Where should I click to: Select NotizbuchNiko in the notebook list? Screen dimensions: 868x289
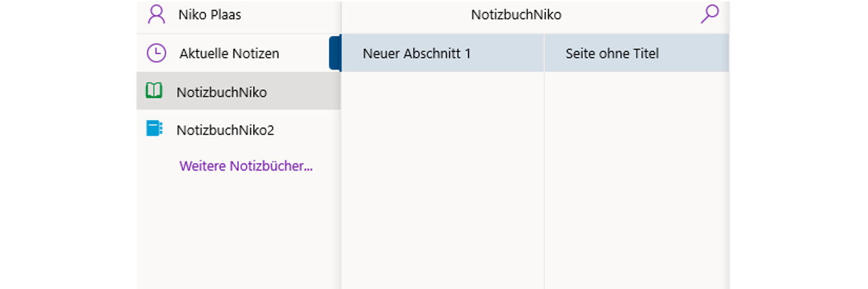coord(239,91)
